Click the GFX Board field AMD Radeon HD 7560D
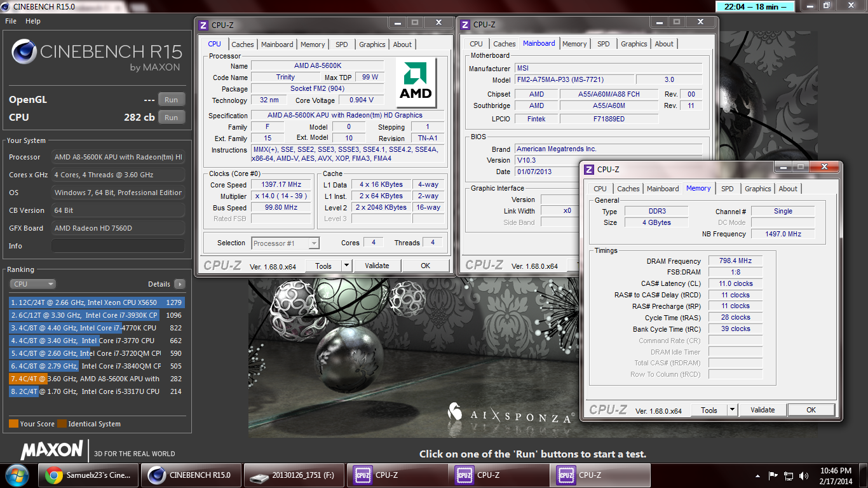 pos(118,228)
